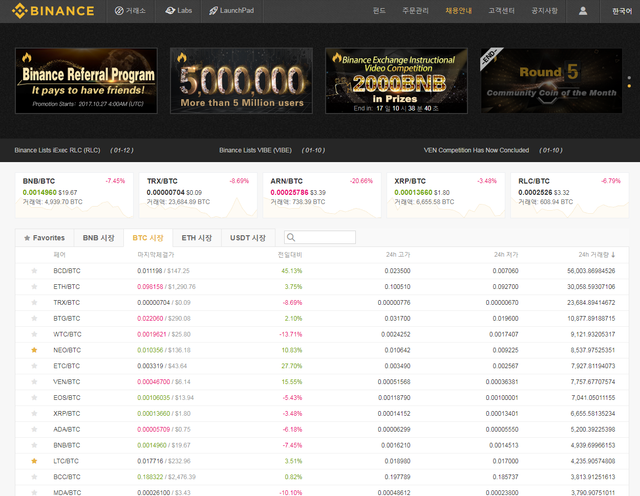
Task: Open 공지사항 announcements
Action: click(544, 11)
